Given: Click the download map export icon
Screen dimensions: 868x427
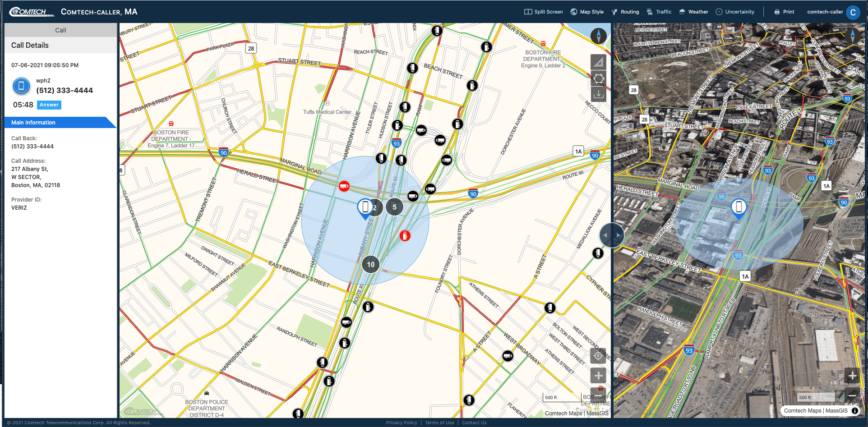Looking at the screenshot, I should 598,95.
